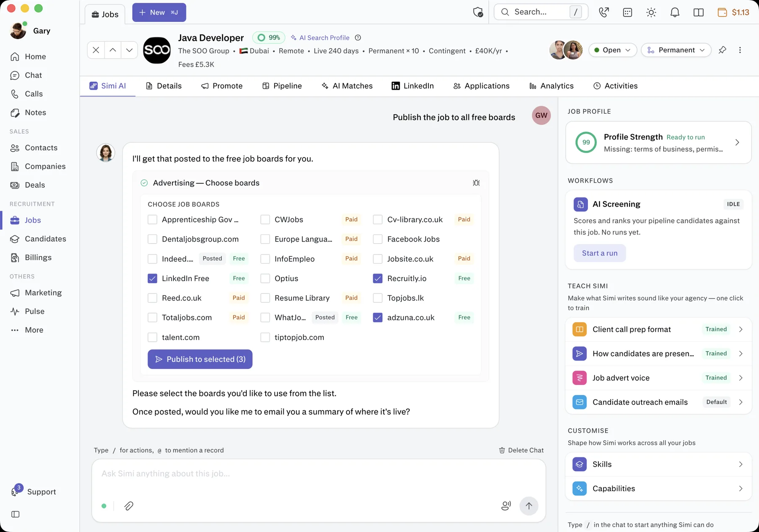This screenshot has width=759, height=532.
Task: Open the Permanent job type dropdown
Action: [x=676, y=50]
